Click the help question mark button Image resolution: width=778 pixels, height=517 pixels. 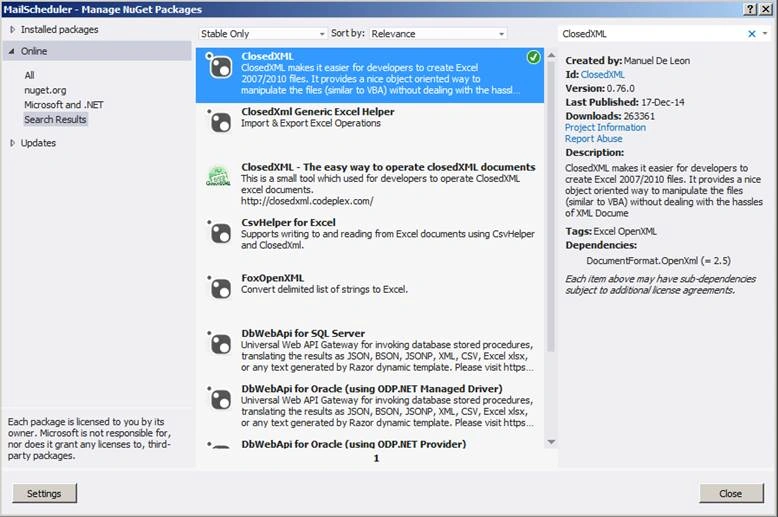(751, 9)
